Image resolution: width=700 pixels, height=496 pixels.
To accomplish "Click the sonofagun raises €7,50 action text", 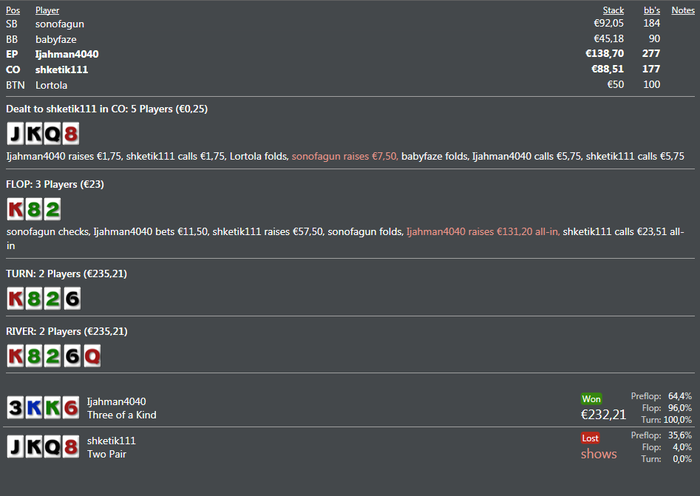I will click(345, 156).
